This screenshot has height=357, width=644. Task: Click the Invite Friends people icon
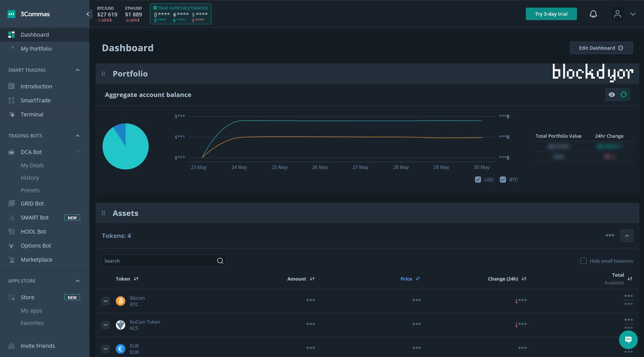11,346
